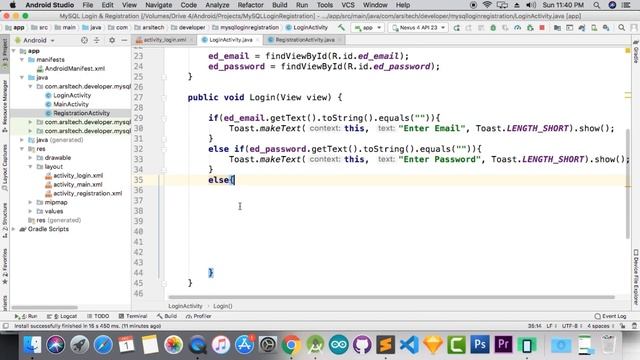
Task: Collapse the layout folder
Action: point(30,167)
